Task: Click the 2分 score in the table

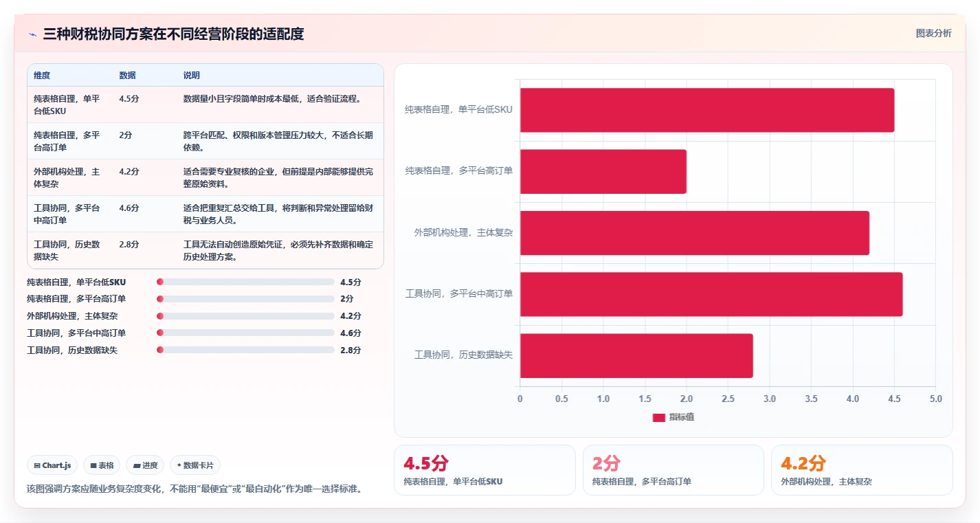Action: point(125,135)
